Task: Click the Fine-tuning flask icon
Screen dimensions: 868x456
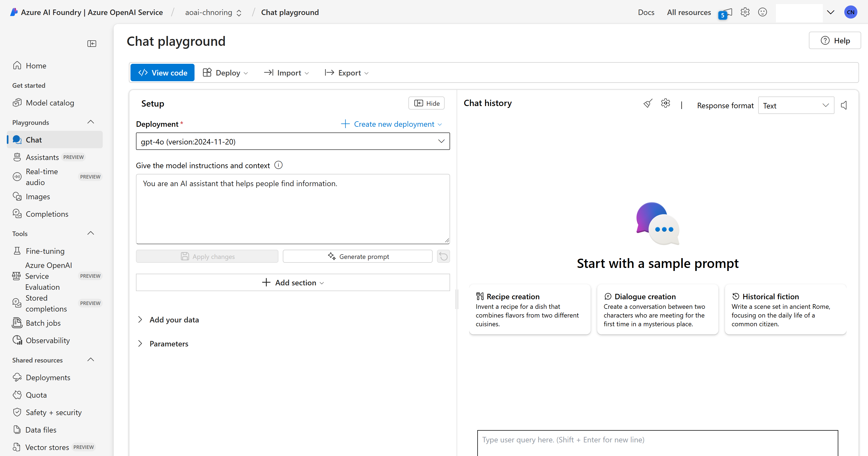Action: pos(17,251)
